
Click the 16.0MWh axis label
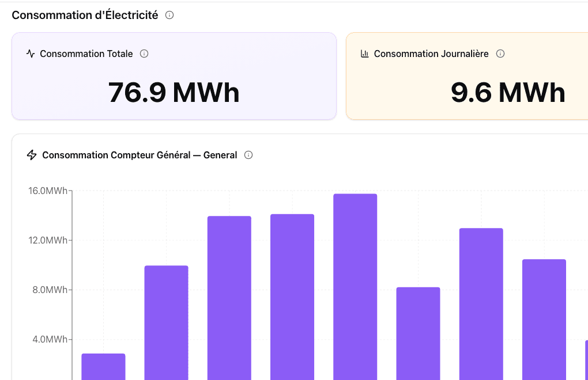point(48,191)
